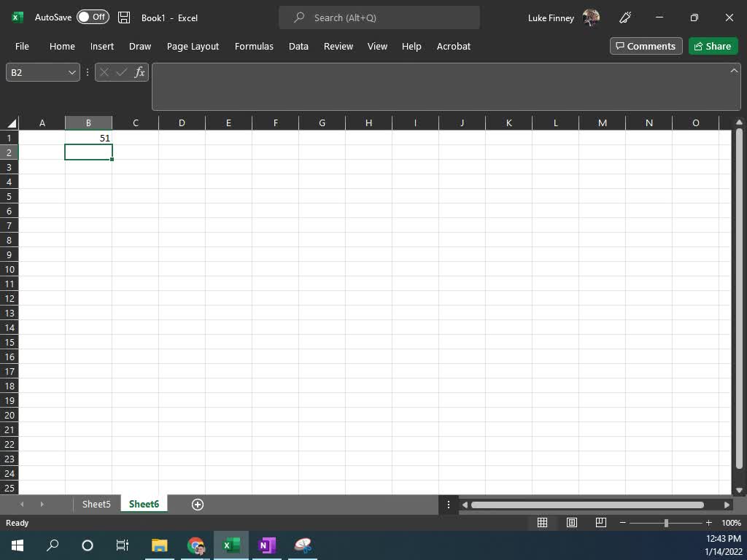Click the Search box in title bar
Viewport: 747px width, 560px height.
coord(379,17)
